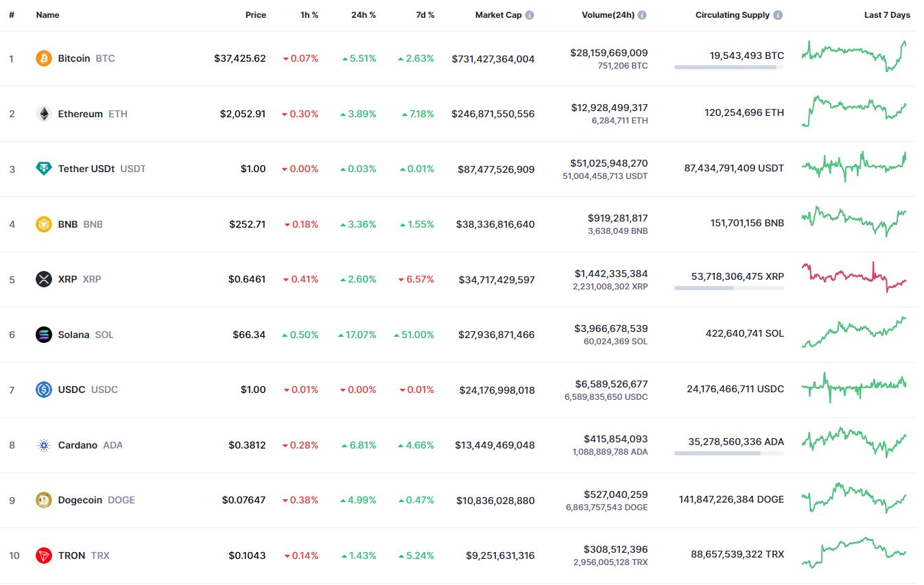924x585 pixels.
Task: Open the USDC coin name link
Action: [x=72, y=390]
